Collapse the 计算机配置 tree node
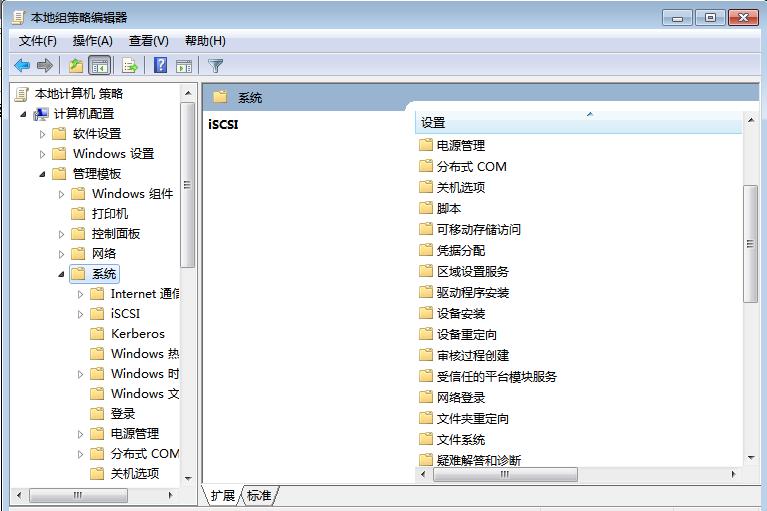The image size is (767, 511). [23, 114]
